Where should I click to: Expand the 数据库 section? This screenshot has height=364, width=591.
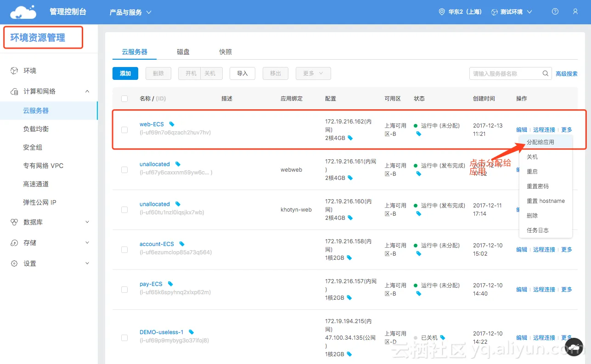(x=87, y=222)
